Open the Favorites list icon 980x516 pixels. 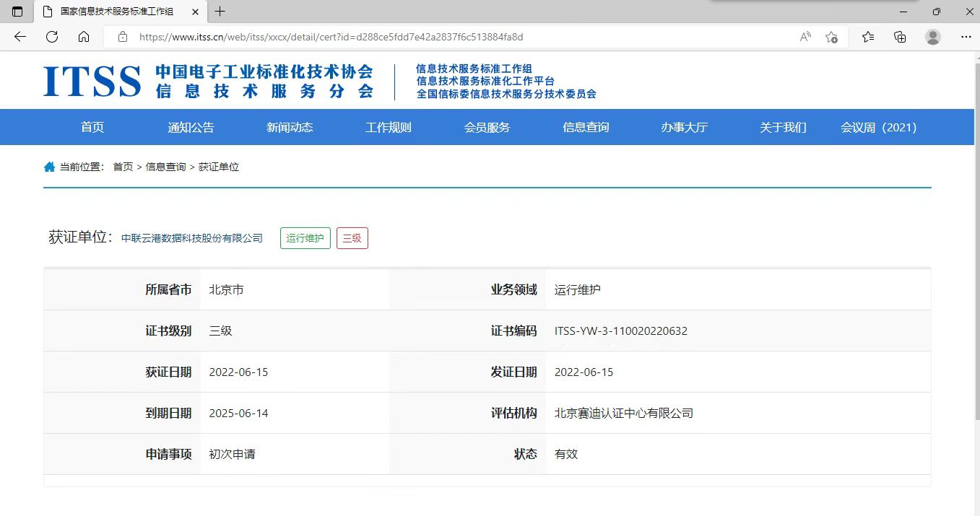pos(868,37)
